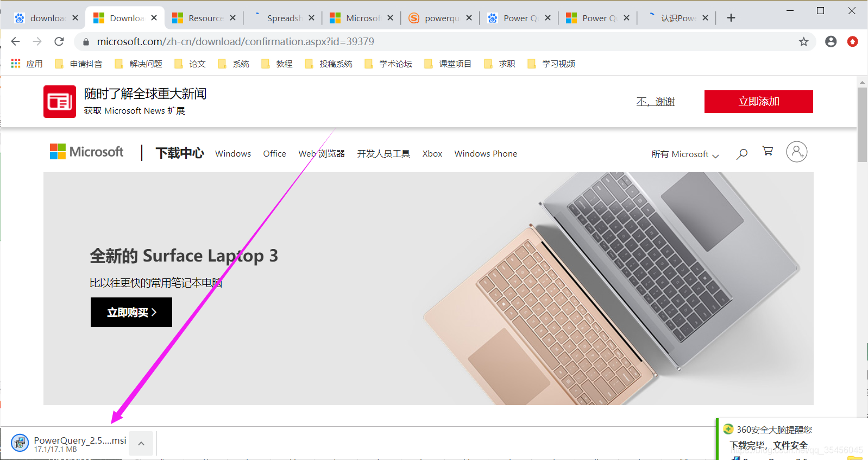Open the 学习视频 bookmark folder

pyautogui.click(x=551, y=64)
